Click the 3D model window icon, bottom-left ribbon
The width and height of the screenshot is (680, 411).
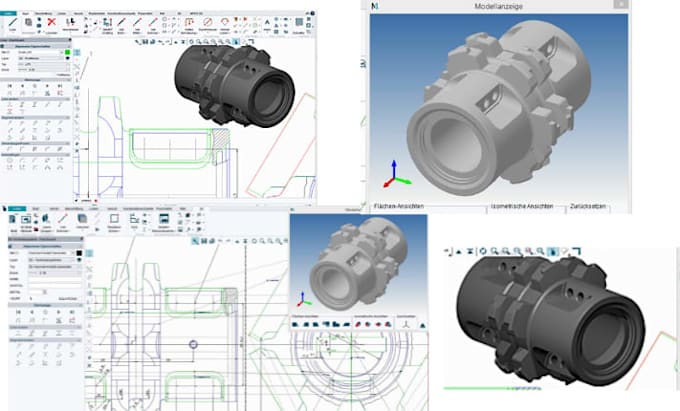point(26,220)
